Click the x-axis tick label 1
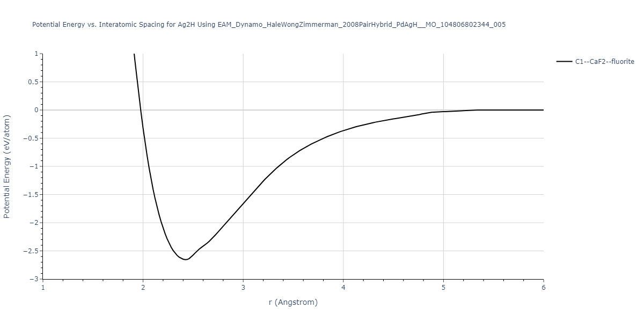Viewport: 644px width, 322px height. click(43, 288)
